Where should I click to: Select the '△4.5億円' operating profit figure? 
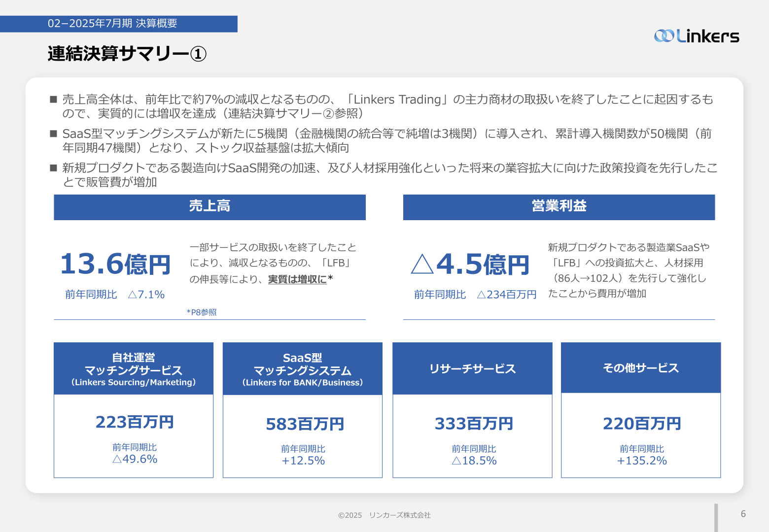pyautogui.click(x=470, y=264)
